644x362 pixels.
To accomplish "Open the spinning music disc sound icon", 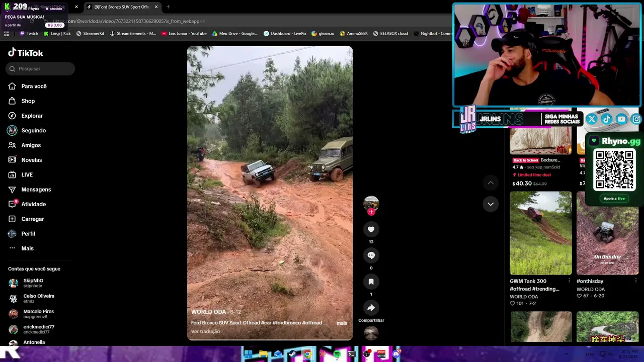I will pyautogui.click(x=371, y=333).
